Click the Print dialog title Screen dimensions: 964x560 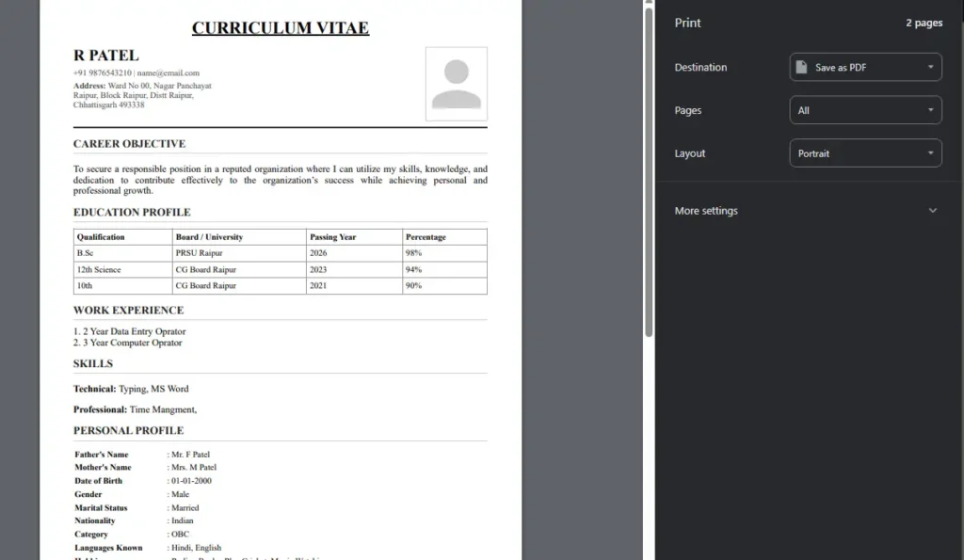point(687,23)
